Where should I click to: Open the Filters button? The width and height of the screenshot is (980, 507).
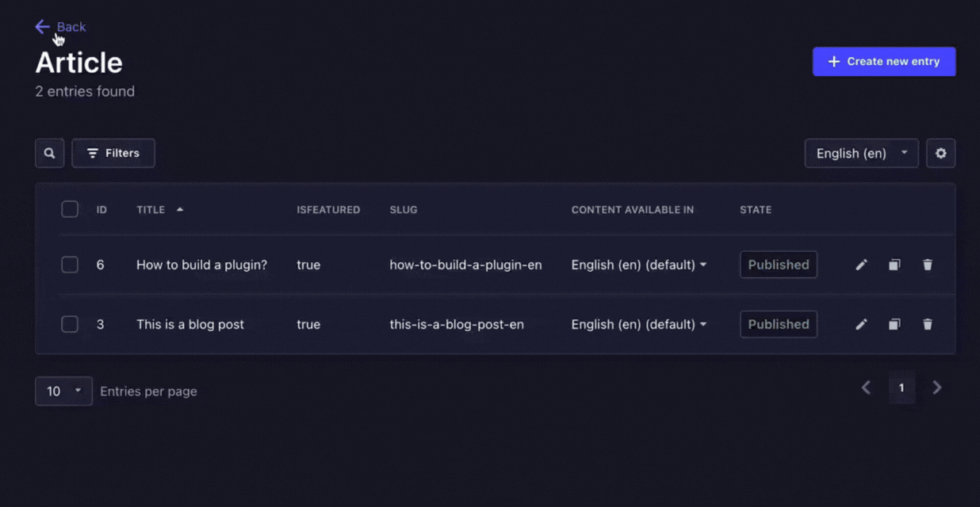tap(113, 153)
